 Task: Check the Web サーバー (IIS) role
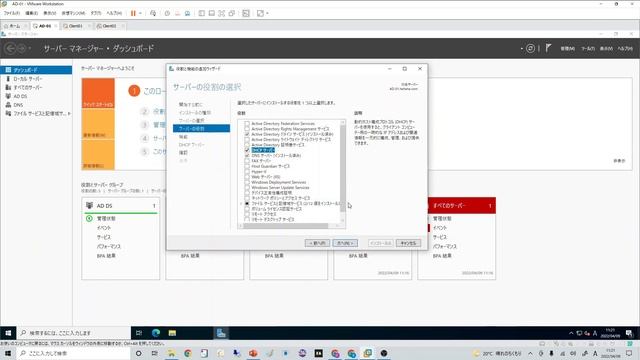click(x=247, y=177)
